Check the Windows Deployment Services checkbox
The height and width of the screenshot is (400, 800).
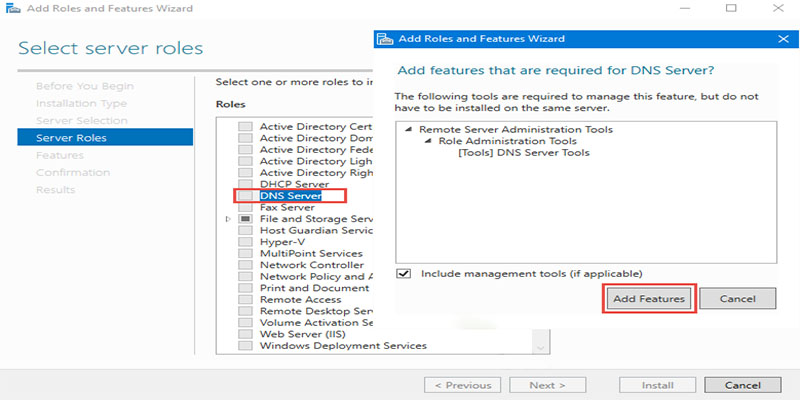point(245,345)
